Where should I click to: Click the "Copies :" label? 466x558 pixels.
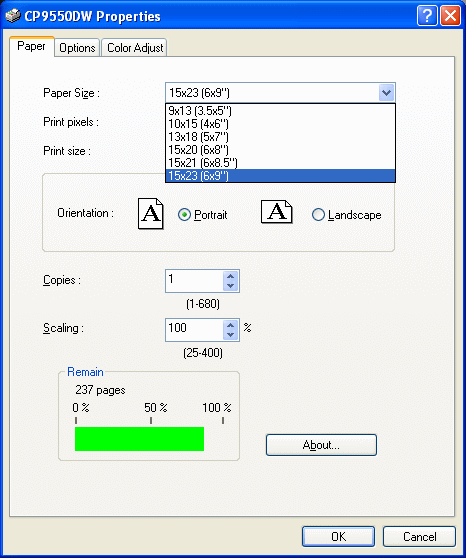tap(62, 280)
